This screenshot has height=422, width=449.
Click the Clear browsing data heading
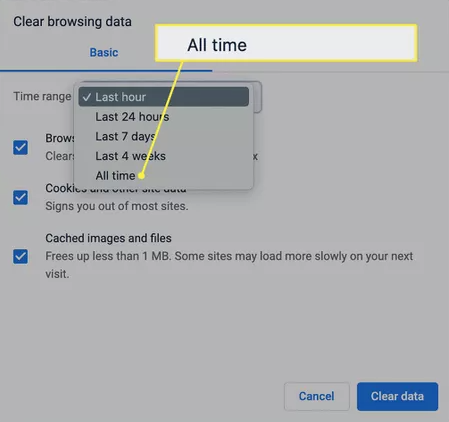72,22
